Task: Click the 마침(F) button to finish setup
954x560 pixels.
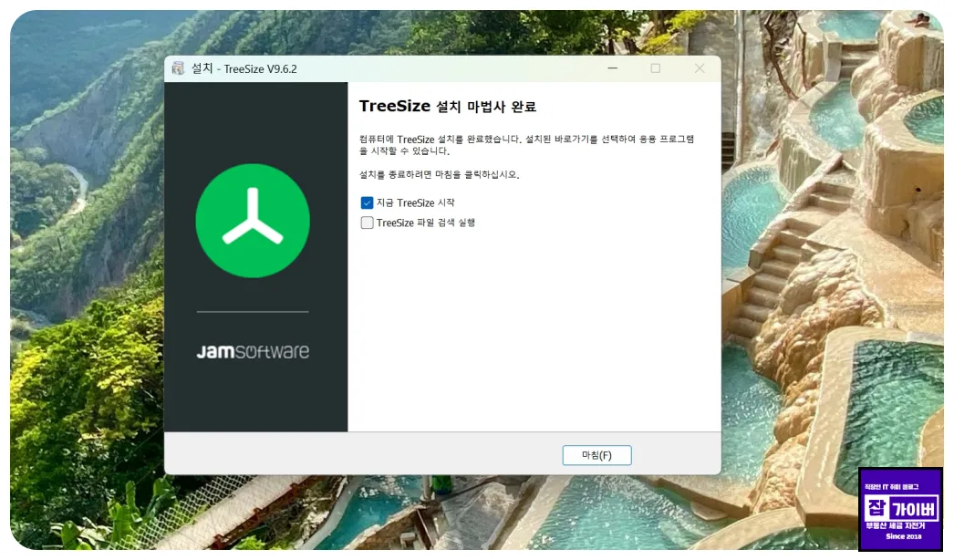Action: click(598, 454)
